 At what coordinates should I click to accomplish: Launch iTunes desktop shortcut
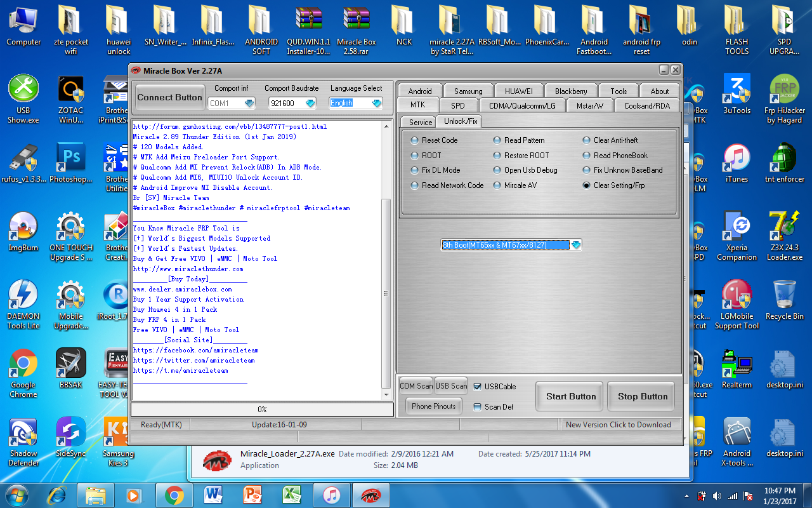737,163
